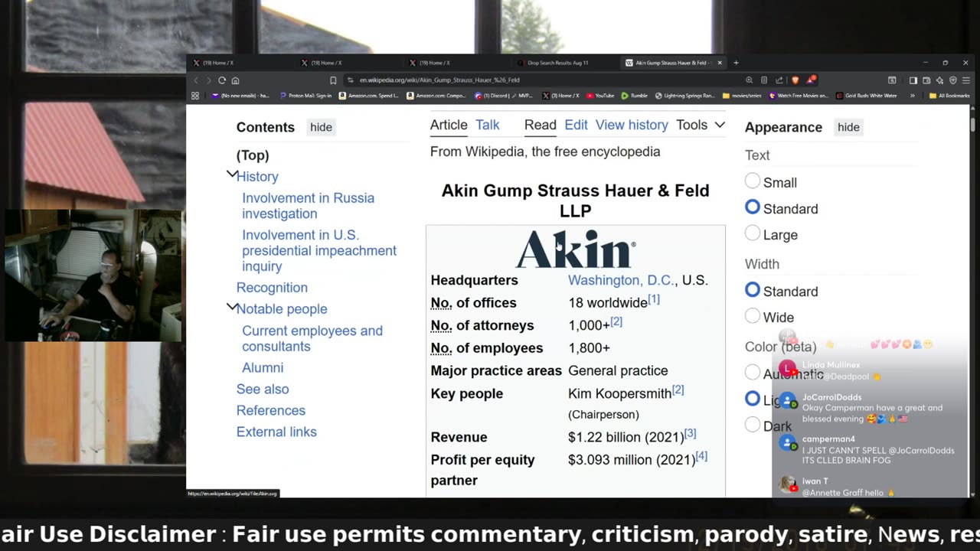Open the Brave Wallet icon
The image size is (980, 551).
pyautogui.click(x=926, y=80)
